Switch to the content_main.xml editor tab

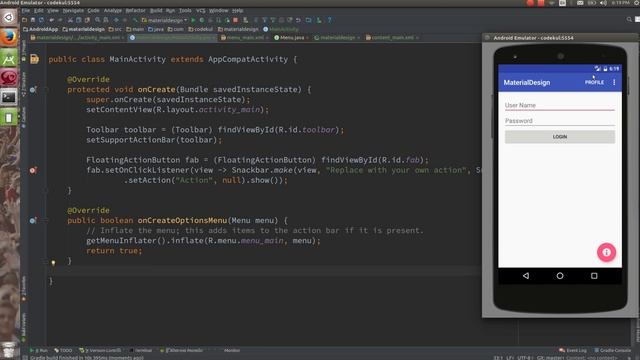[392, 38]
